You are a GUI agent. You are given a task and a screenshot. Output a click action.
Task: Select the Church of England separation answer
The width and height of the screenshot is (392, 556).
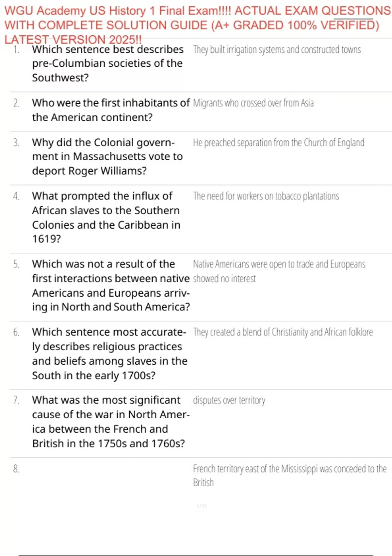coord(279,143)
